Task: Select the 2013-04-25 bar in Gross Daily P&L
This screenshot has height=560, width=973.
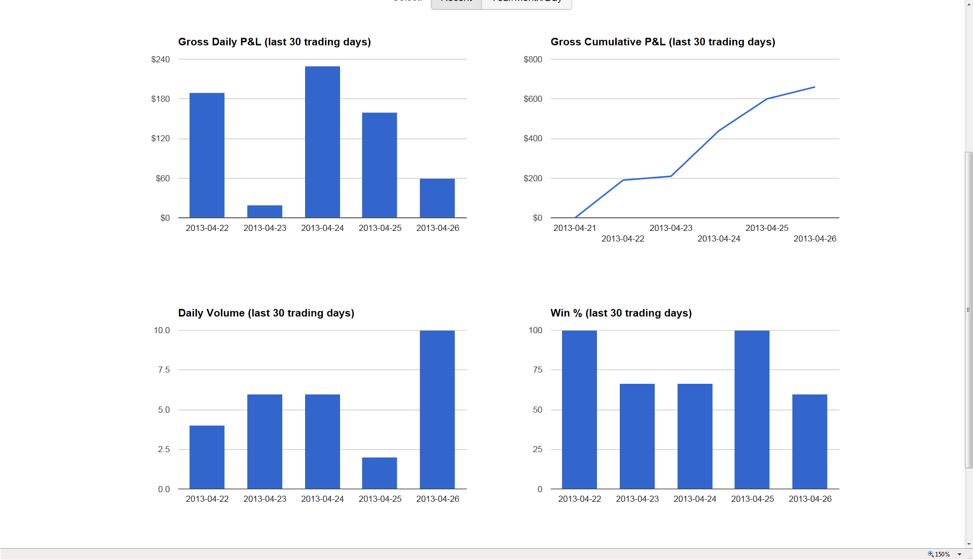Action: pyautogui.click(x=380, y=165)
